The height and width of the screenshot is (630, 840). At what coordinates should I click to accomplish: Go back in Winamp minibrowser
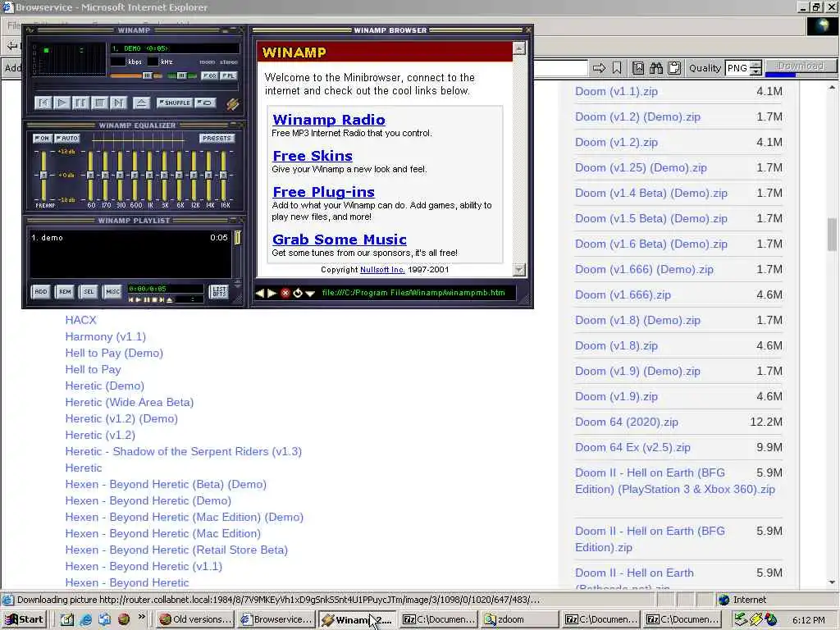pos(260,293)
